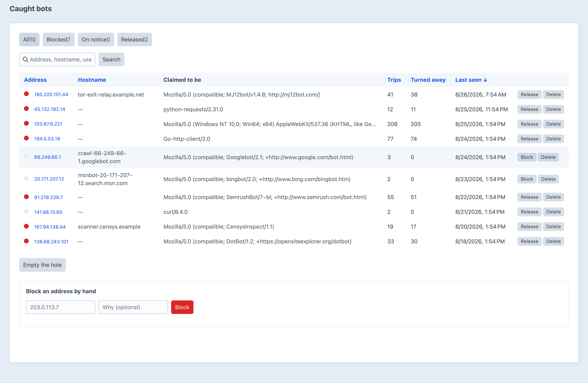Click the magnifier icon in search box
The height and width of the screenshot is (383, 588).
coord(25,60)
